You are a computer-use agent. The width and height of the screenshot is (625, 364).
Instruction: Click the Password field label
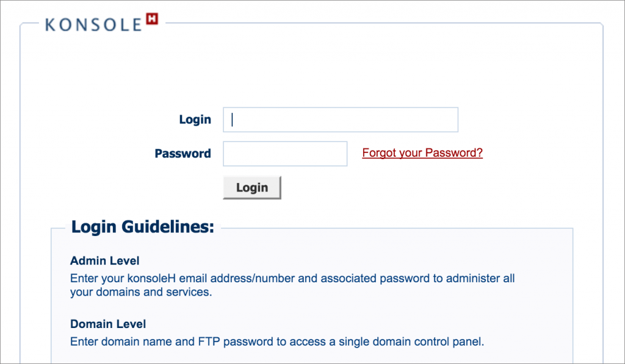click(x=182, y=154)
